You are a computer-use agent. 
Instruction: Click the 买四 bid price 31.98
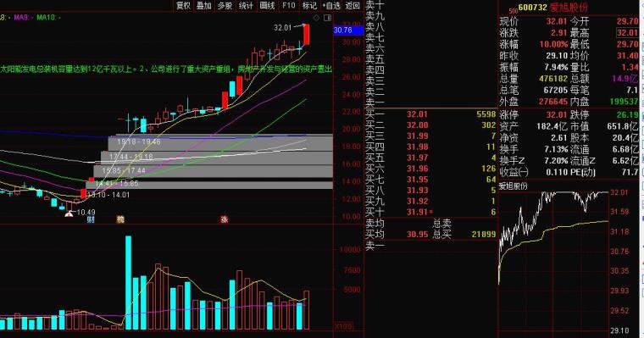[x=417, y=147]
